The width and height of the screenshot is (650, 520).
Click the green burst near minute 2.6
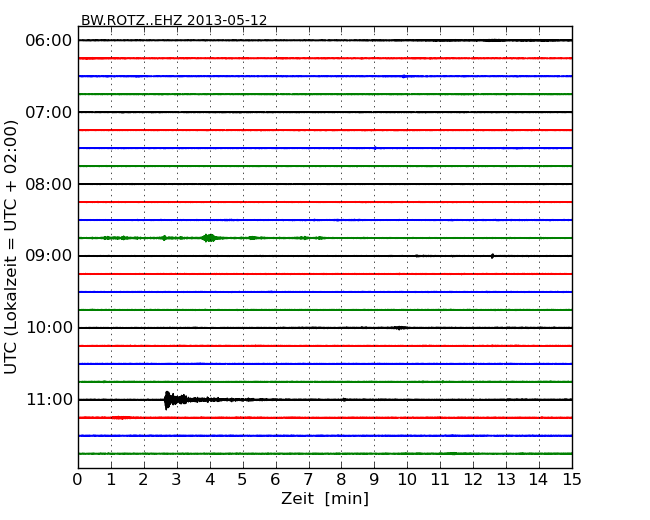tap(164, 238)
